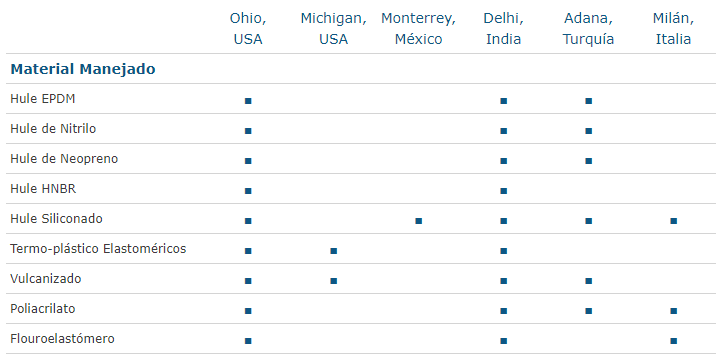Click the Hule EPDM row label
The width and height of the screenshot is (724, 361).
pos(42,98)
